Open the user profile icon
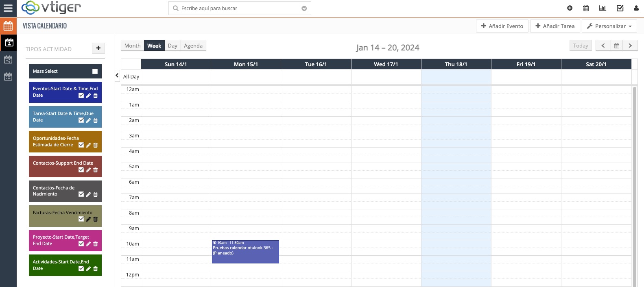Viewport: 644px width, 287px height. (636, 8)
